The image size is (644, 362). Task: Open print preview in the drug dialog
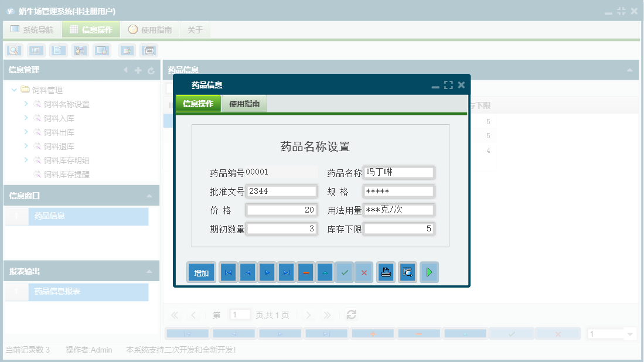(x=407, y=272)
